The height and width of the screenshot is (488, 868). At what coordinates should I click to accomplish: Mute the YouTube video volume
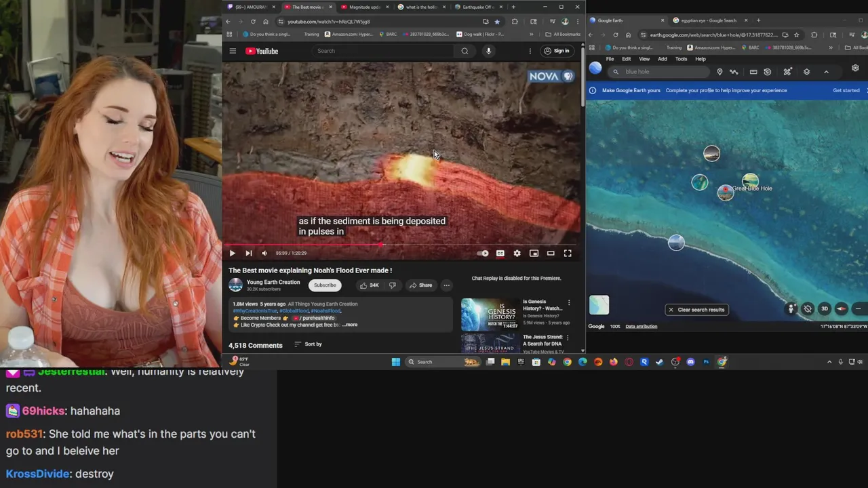pyautogui.click(x=264, y=253)
